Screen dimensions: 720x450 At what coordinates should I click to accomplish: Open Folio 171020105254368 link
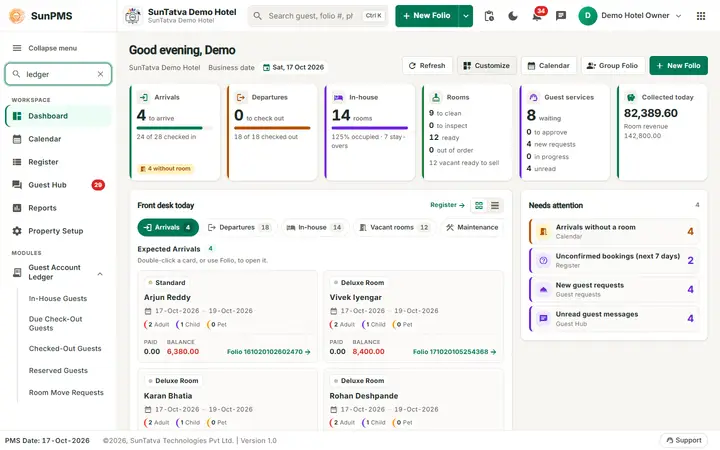click(x=454, y=352)
